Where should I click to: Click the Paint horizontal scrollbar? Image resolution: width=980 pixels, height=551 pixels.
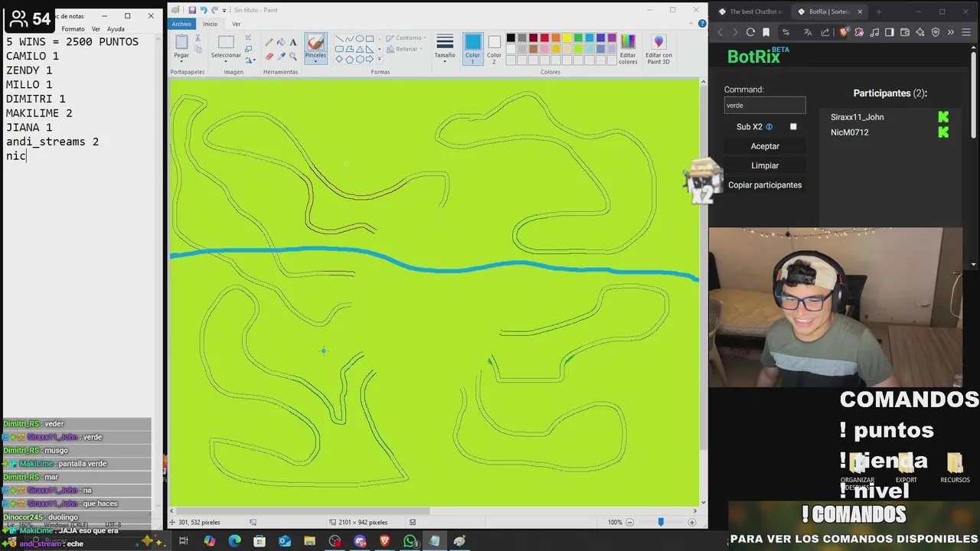(301, 510)
